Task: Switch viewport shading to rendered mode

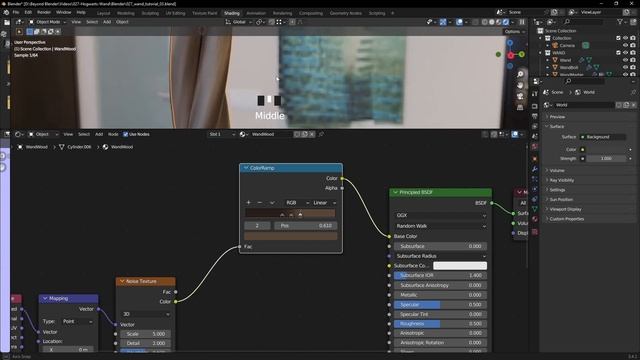Action: (x=506, y=22)
